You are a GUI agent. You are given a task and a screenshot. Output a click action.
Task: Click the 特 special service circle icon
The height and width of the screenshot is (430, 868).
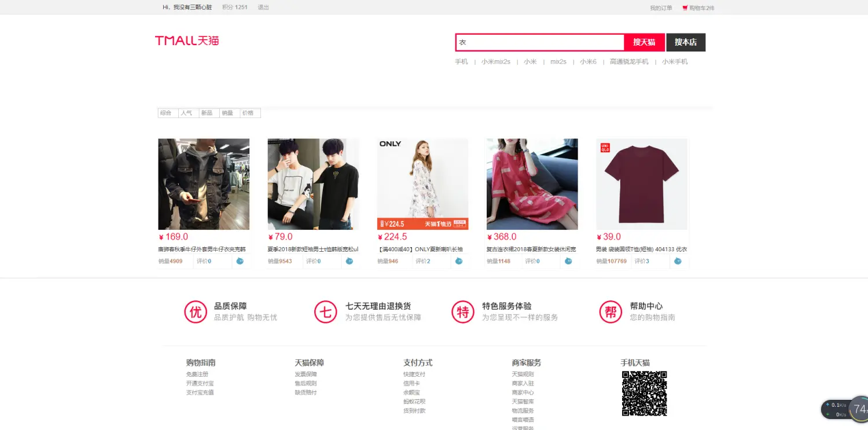463,312
